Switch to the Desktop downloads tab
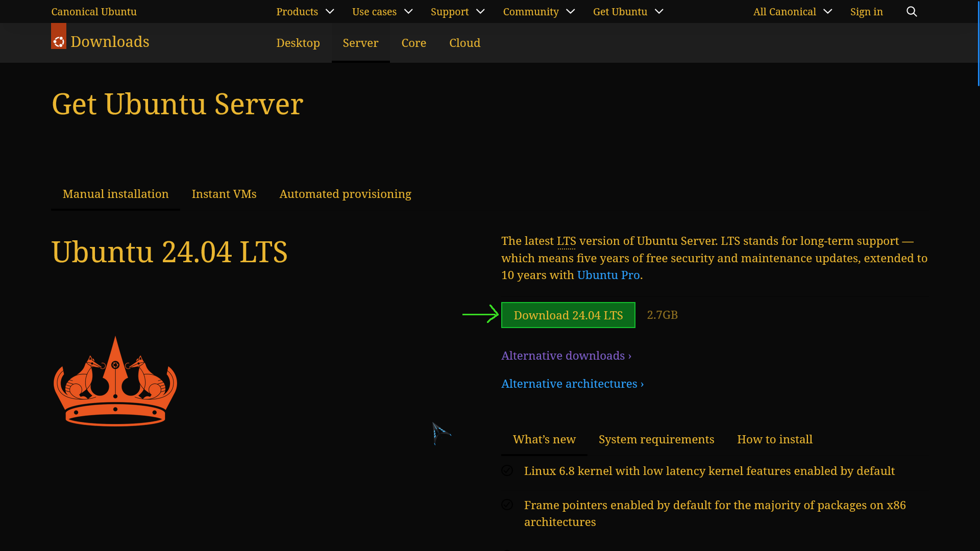980x551 pixels. pos(298,43)
